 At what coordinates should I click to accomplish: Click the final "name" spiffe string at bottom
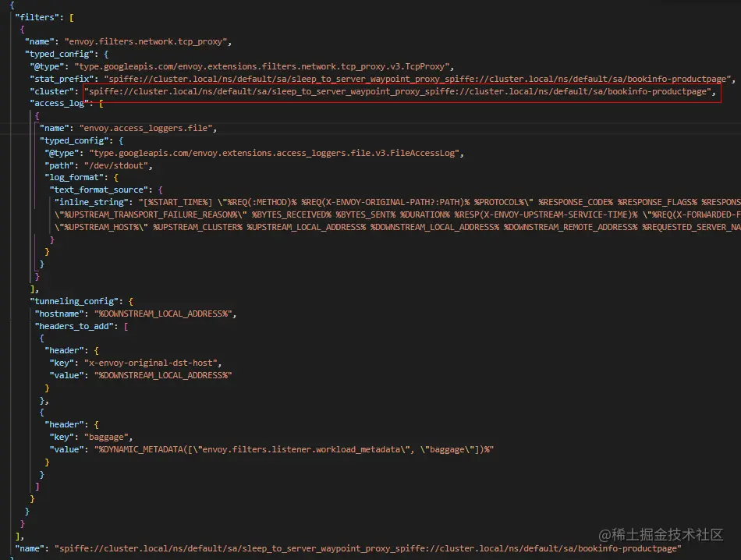pyautogui.click(x=367, y=548)
